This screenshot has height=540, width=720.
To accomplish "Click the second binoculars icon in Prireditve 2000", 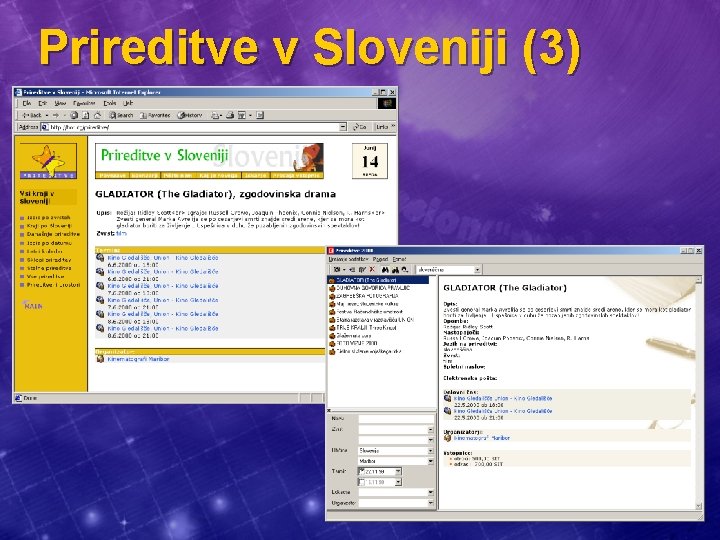I will pos(395,270).
